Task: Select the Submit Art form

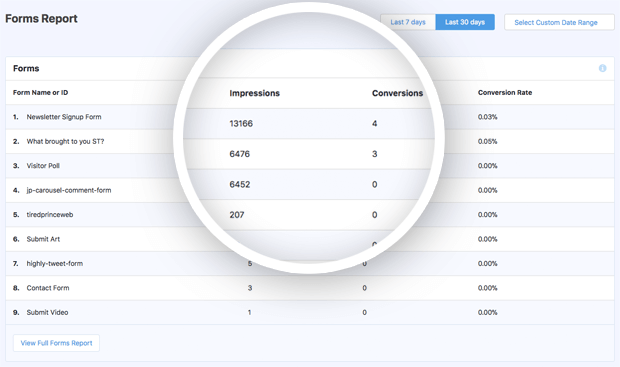Action: [43, 239]
